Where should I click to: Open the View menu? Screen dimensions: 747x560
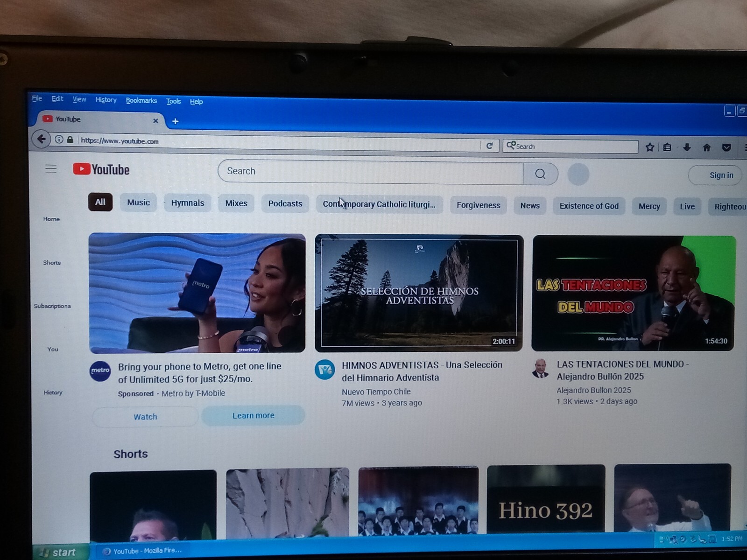tap(79, 99)
